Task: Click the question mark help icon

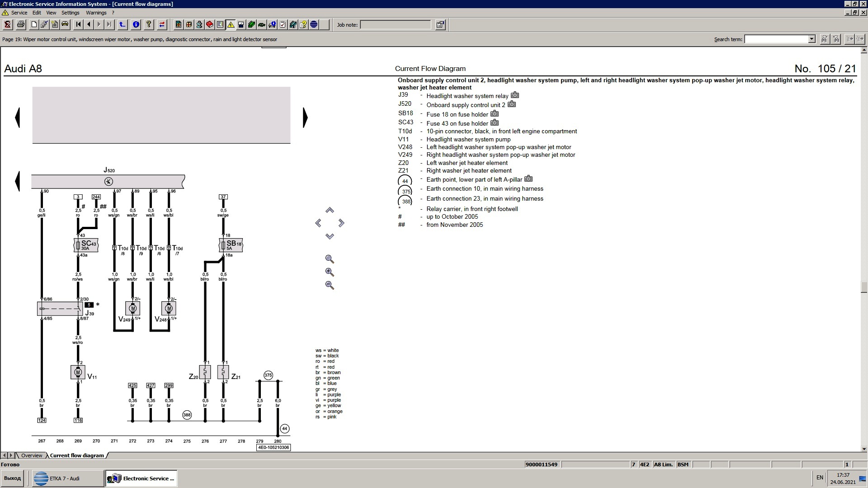Action: (x=148, y=25)
